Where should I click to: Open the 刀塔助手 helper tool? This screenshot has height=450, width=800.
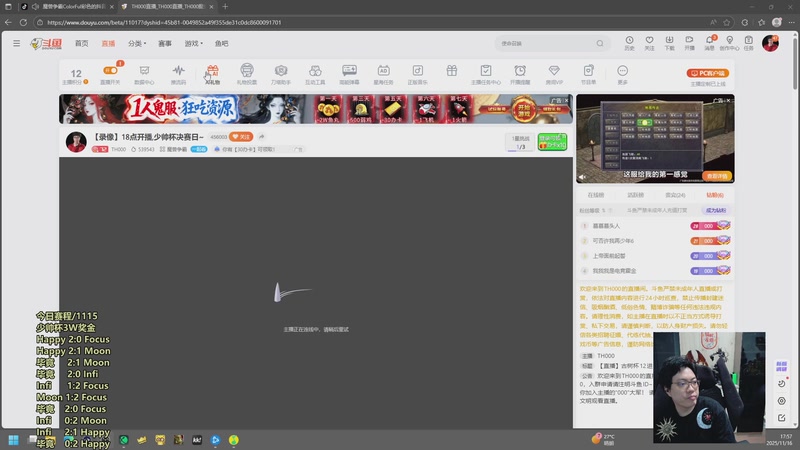[x=281, y=74]
